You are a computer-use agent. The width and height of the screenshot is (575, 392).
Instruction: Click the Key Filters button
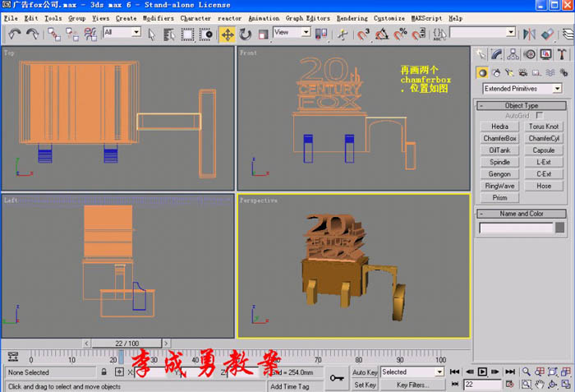click(x=413, y=385)
